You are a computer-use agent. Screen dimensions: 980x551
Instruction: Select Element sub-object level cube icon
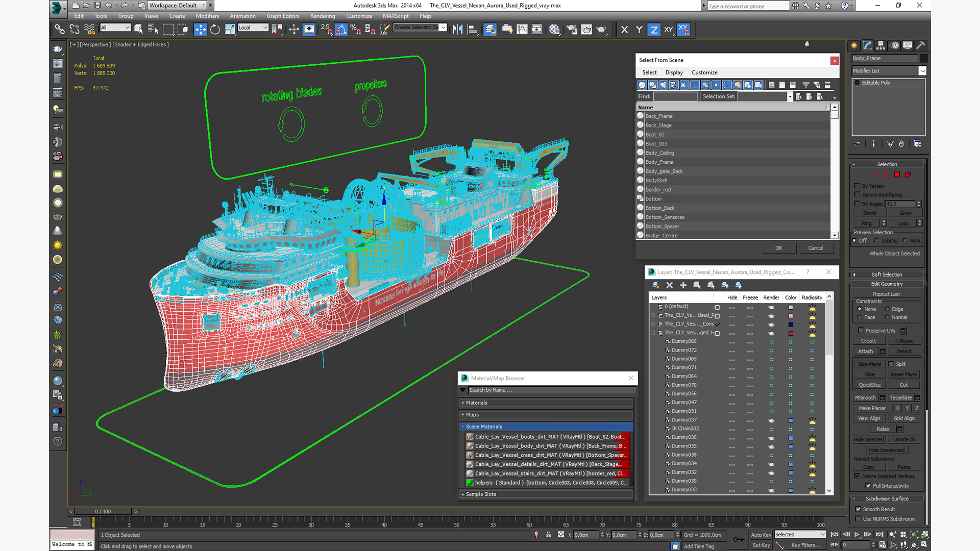pyautogui.click(x=908, y=175)
